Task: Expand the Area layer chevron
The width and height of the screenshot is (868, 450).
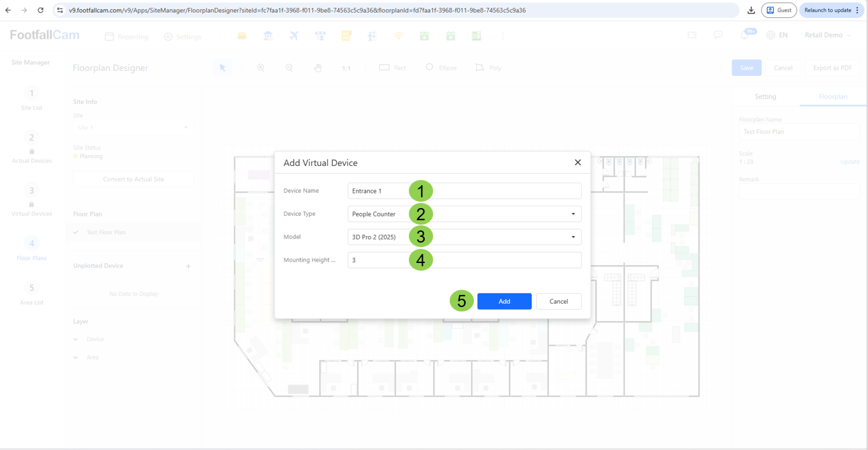Action: 76,357
